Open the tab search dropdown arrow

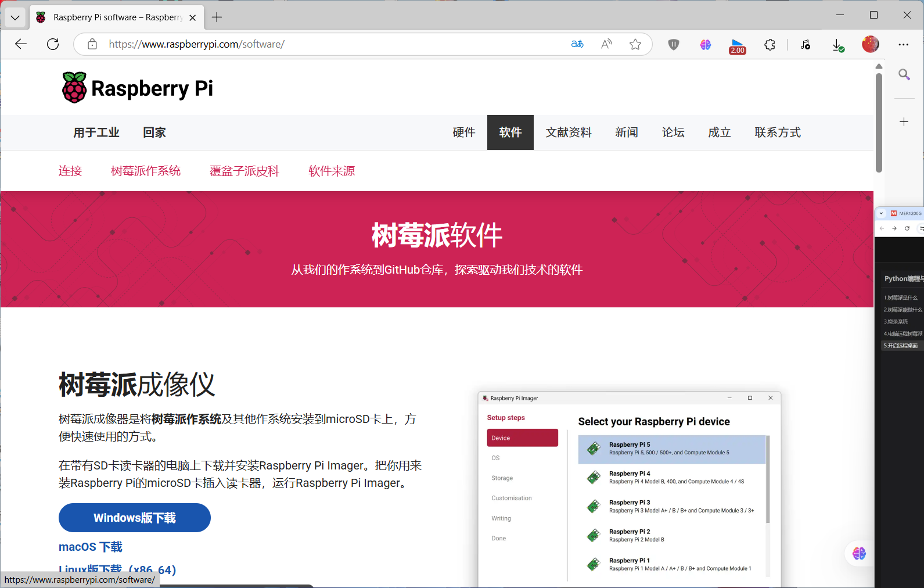(x=15, y=17)
